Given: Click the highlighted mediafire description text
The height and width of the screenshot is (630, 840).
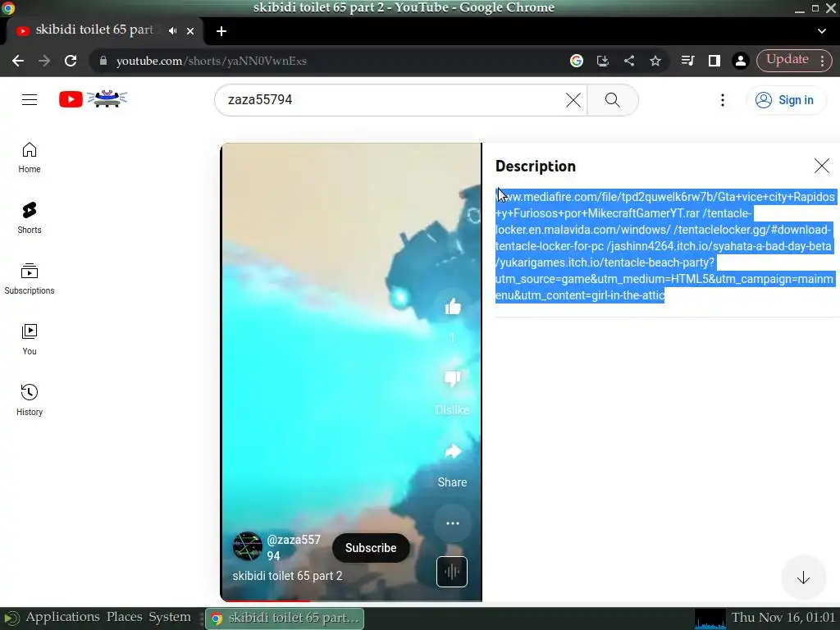Looking at the screenshot, I should [664, 246].
